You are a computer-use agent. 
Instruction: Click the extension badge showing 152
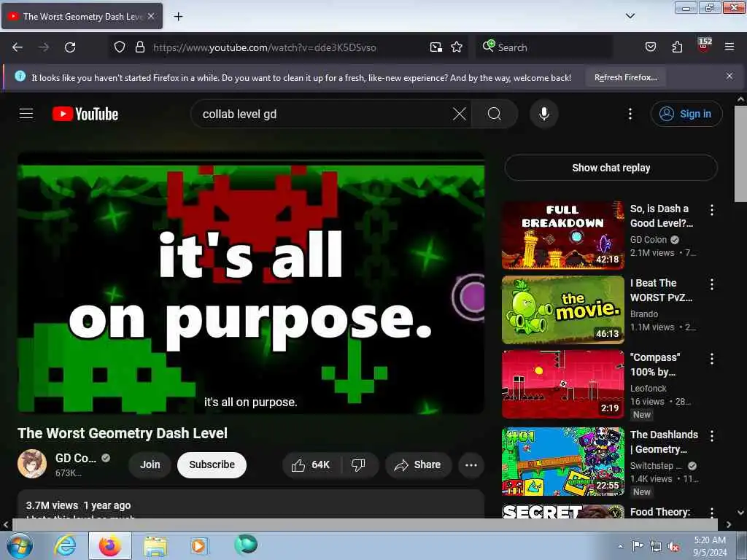pos(704,44)
